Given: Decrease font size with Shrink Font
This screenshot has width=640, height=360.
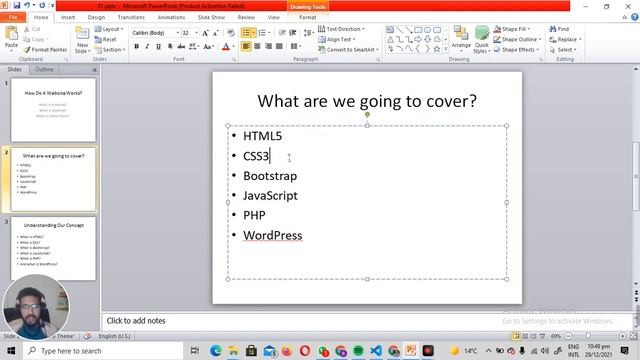Looking at the screenshot, I should point(216,33).
